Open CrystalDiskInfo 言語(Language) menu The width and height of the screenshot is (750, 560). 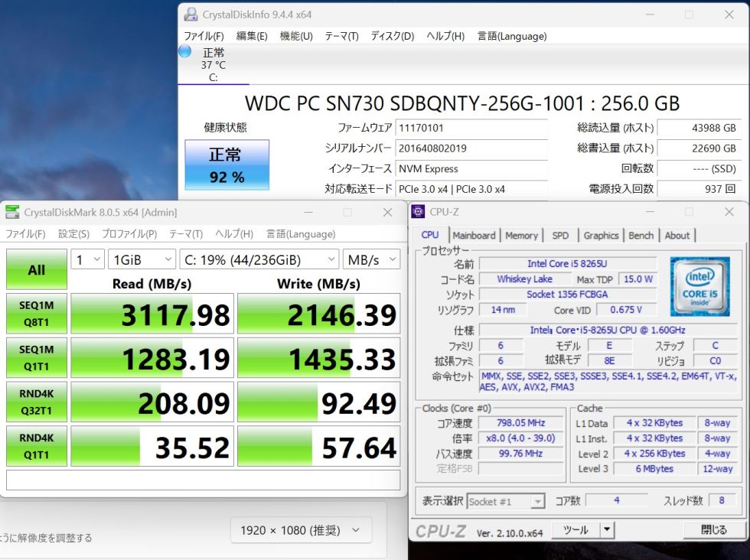coord(512,37)
